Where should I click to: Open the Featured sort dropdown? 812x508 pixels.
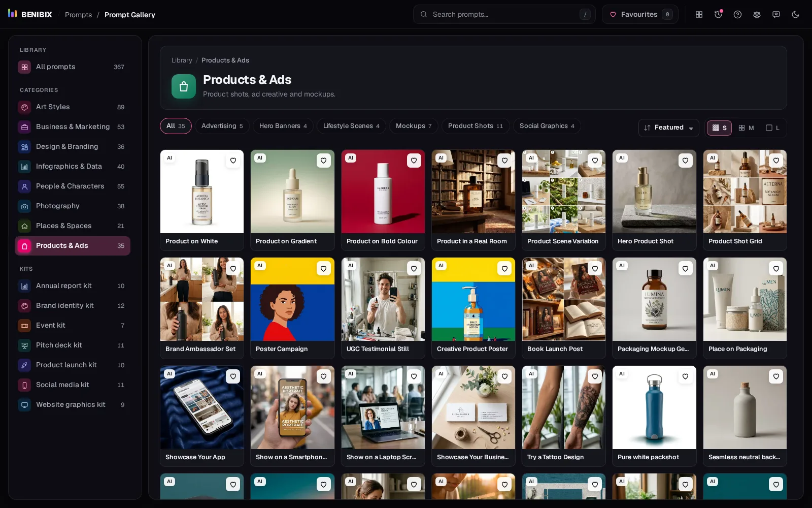668,128
